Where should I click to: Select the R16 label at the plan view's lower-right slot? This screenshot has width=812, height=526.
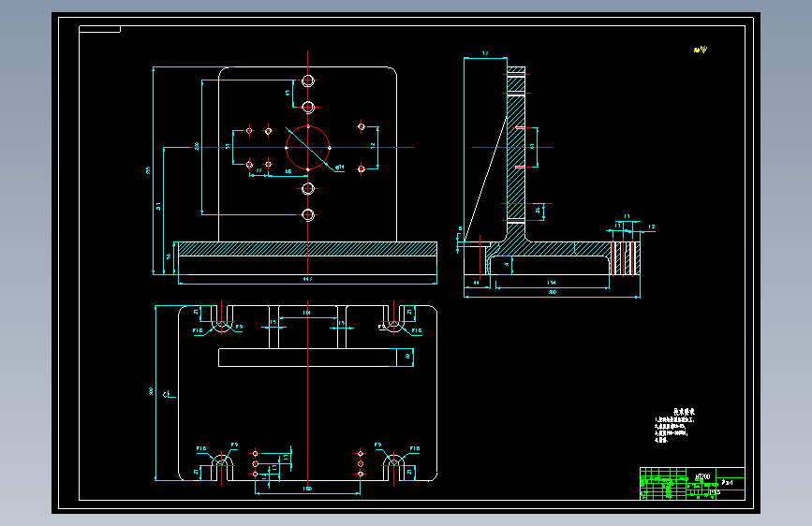[x=415, y=448]
